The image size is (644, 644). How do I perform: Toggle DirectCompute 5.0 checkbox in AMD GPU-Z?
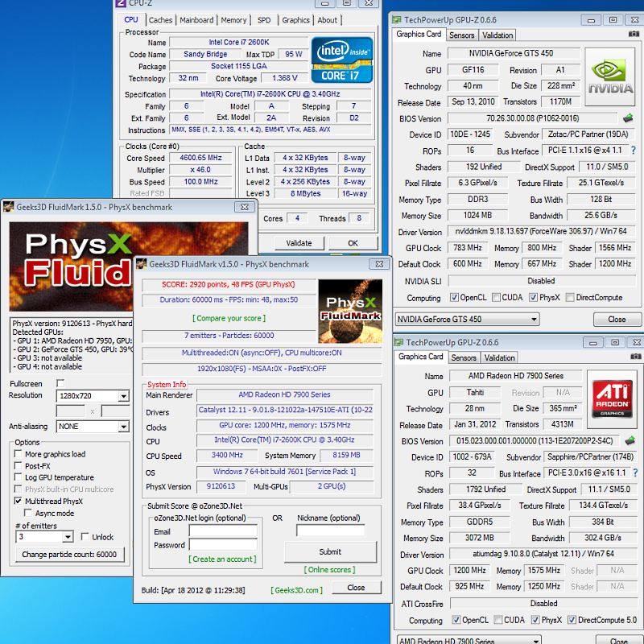572,620
